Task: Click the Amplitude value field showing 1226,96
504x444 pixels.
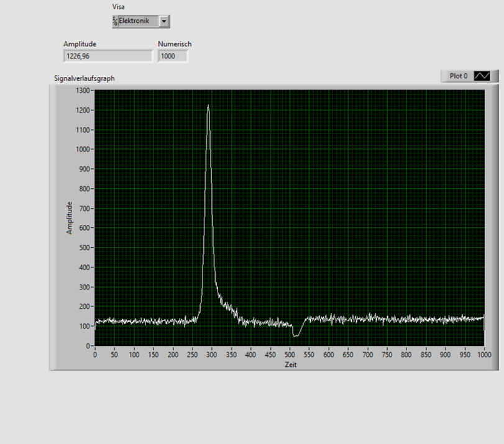Action: [108, 57]
